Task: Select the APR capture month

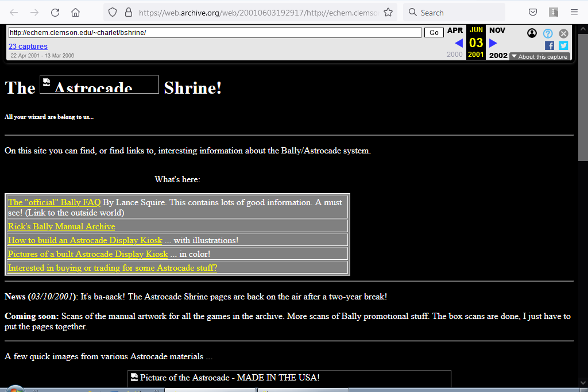Action: [x=455, y=30]
